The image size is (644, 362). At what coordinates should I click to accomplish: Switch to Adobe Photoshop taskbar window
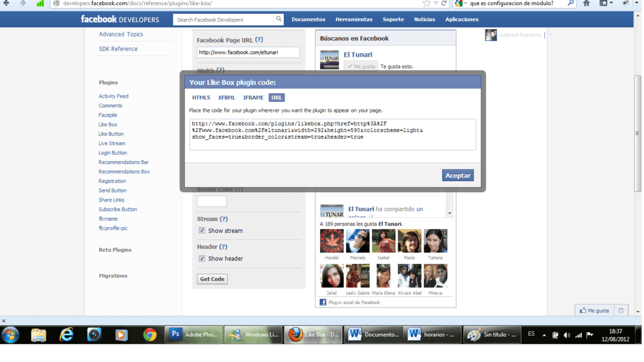193,335
